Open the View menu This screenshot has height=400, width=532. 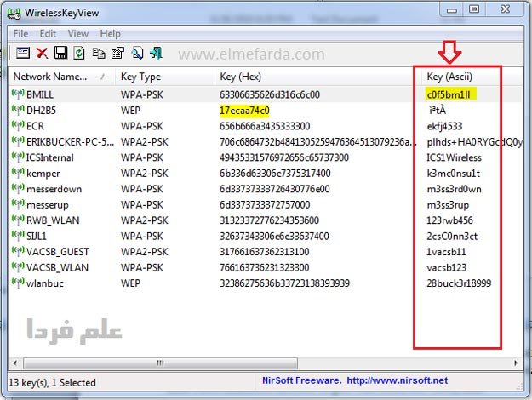coord(78,33)
